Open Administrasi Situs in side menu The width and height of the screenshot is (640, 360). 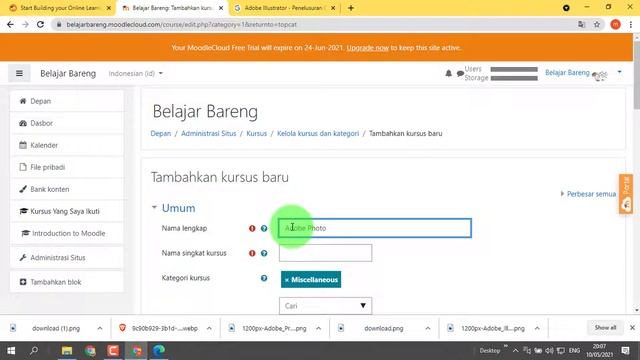67,258
